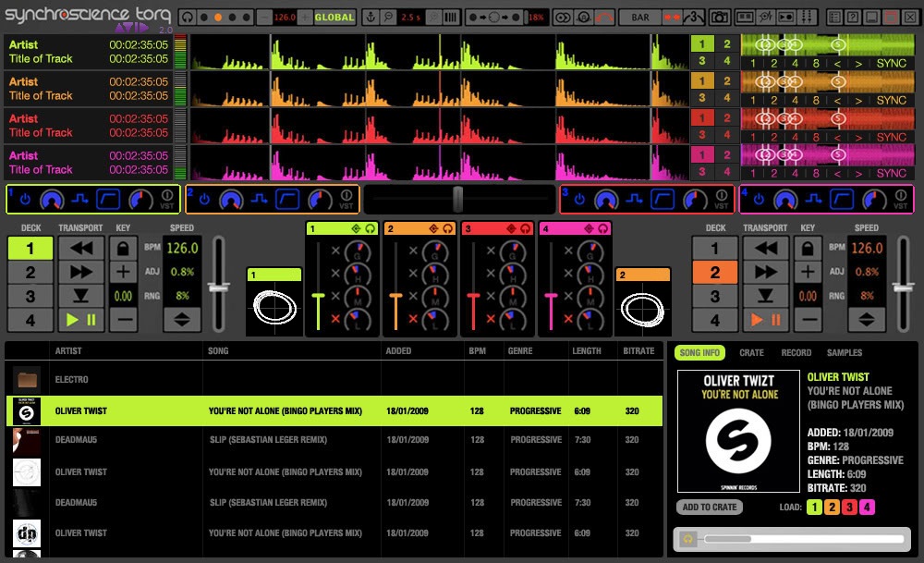This screenshot has height=563, width=924.
Task: Toggle headphone cue on mixer channel 1
Action: (x=371, y=228)
